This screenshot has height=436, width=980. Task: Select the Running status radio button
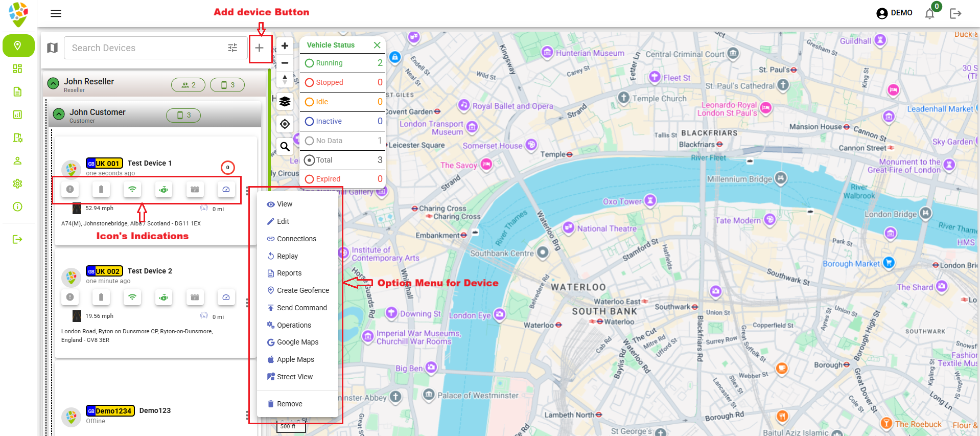click(309, 63)
